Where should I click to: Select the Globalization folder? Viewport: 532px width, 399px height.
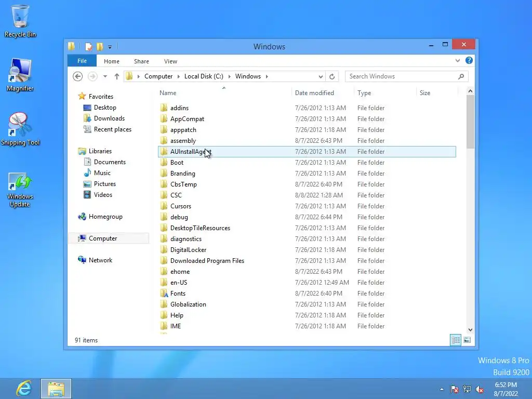click(307, 304)
